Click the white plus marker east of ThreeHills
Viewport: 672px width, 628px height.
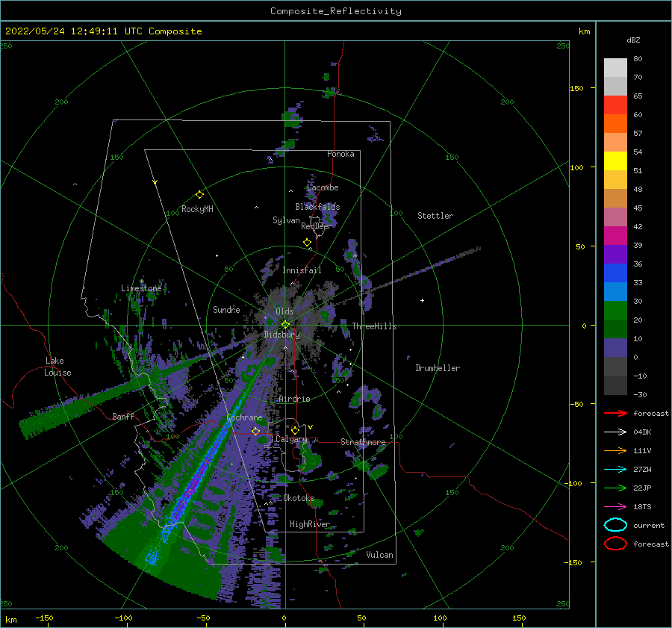coord(422,300)
